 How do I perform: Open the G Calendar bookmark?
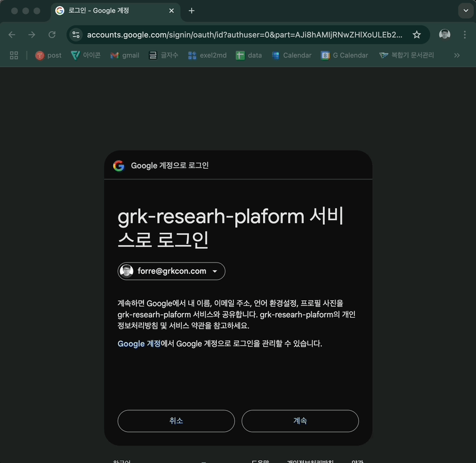345,55
